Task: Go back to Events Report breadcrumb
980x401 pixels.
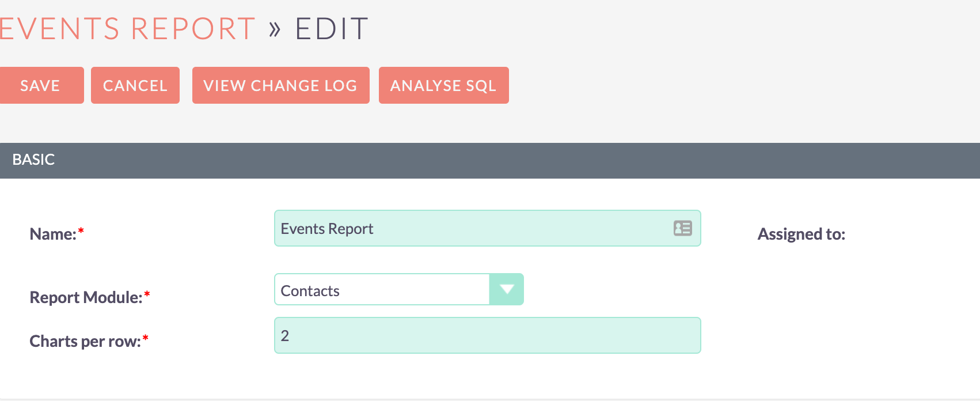Action: click(127, 29)
